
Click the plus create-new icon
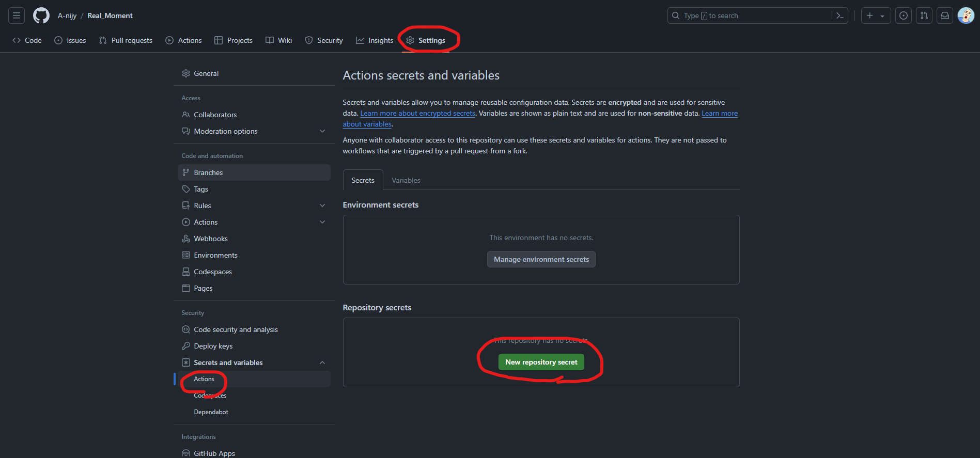870,15
